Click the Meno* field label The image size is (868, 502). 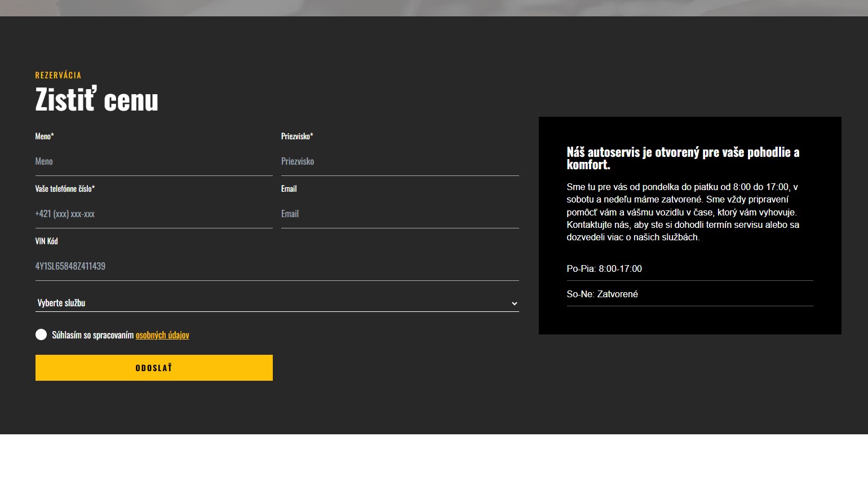(45, 136)
